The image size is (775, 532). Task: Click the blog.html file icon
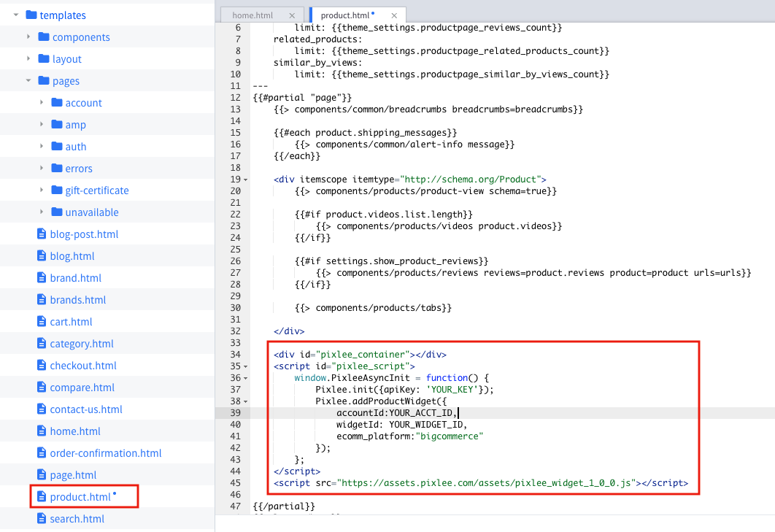pyautogui.click(x=42, y=255)
